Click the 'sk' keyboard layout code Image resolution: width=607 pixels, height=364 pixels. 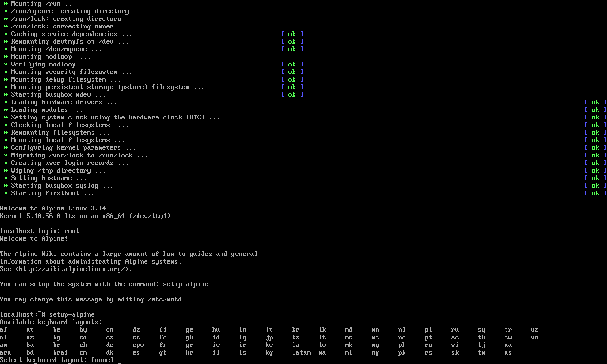[x=455, y=353]
